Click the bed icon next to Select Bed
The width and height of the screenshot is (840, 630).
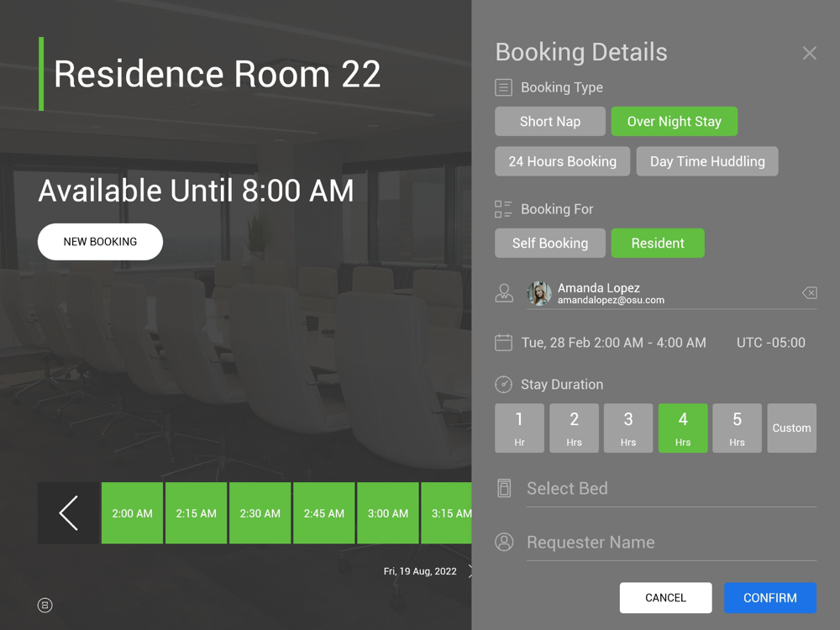point(503,488)
